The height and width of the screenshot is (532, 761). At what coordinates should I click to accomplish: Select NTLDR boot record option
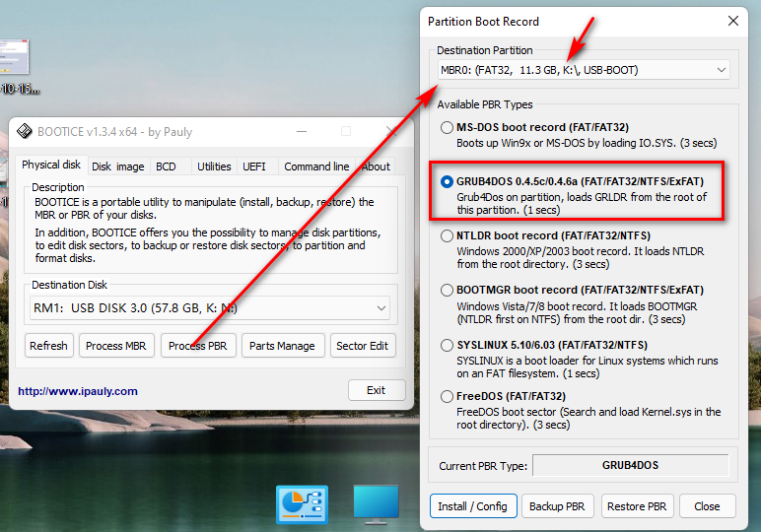click(447, 236)
